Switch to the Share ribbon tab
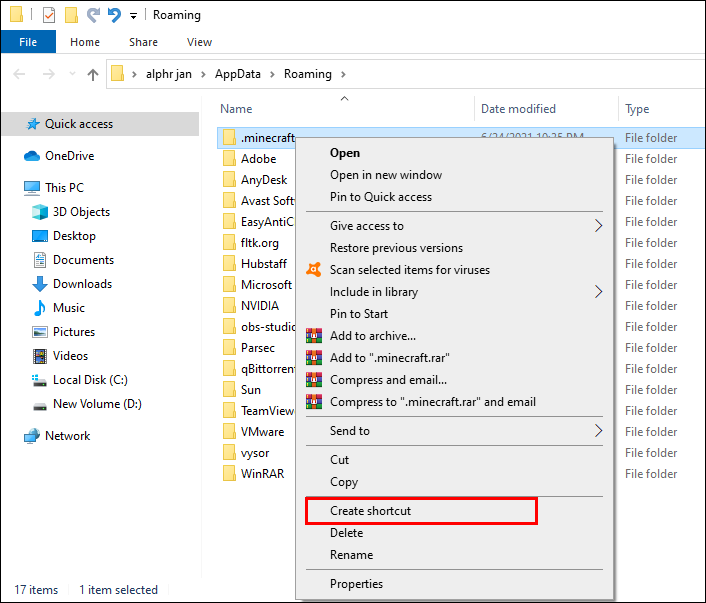The width and height of the screenshot is (706, 603). pyautogui.click(x=143, y=42)
